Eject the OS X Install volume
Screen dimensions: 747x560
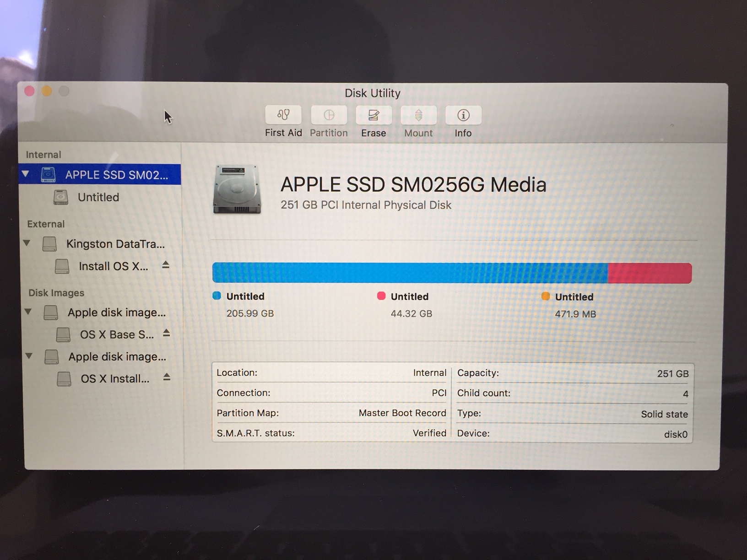click(x=167, y=377)
